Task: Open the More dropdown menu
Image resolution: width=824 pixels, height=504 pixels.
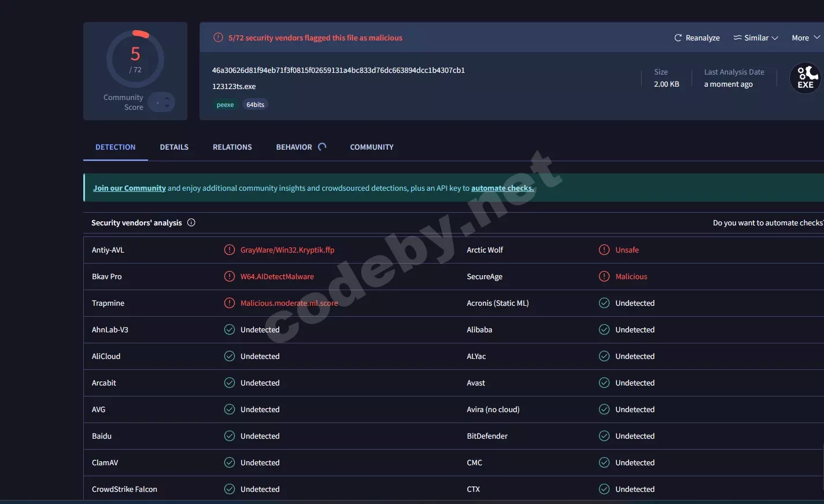Action: click(x=806, y=38)
